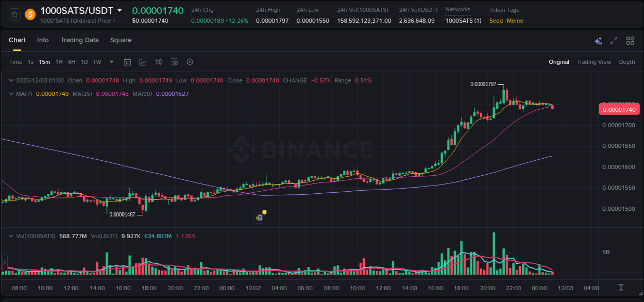This screenshot has width=644, height=302.
Task: Open the chart settings gear icon
Action: coord(190,62)
